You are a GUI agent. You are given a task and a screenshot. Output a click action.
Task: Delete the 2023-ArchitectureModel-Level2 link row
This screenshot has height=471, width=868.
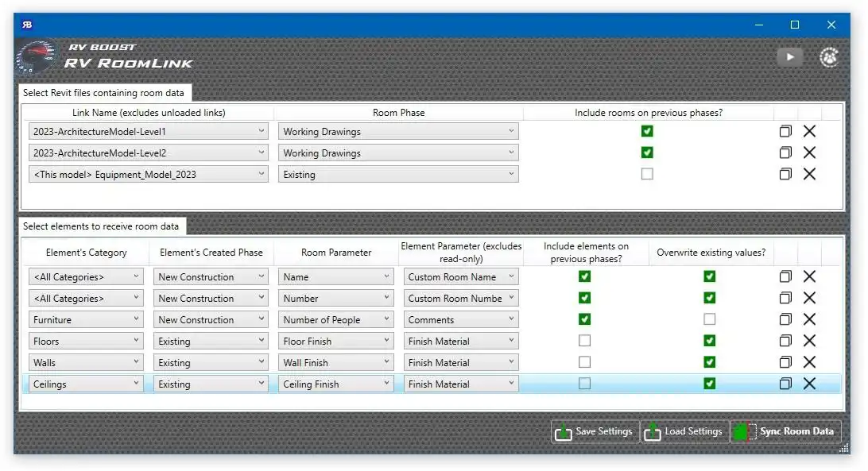(x=809, y=152)
